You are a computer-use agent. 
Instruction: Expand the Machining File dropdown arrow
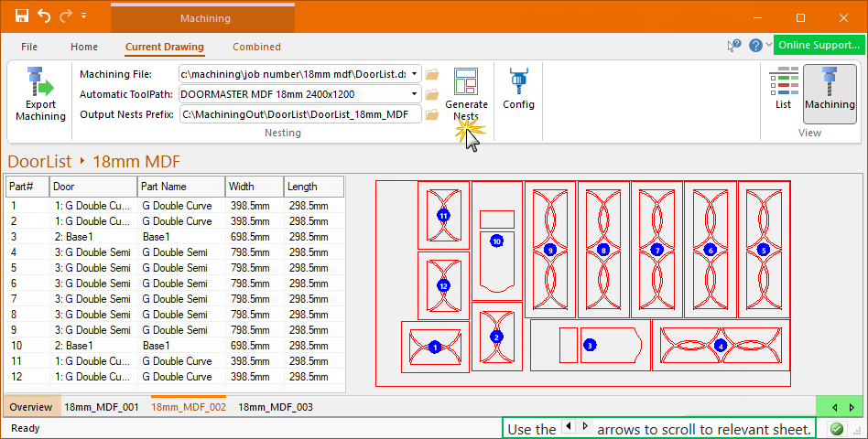coord(414,74)
